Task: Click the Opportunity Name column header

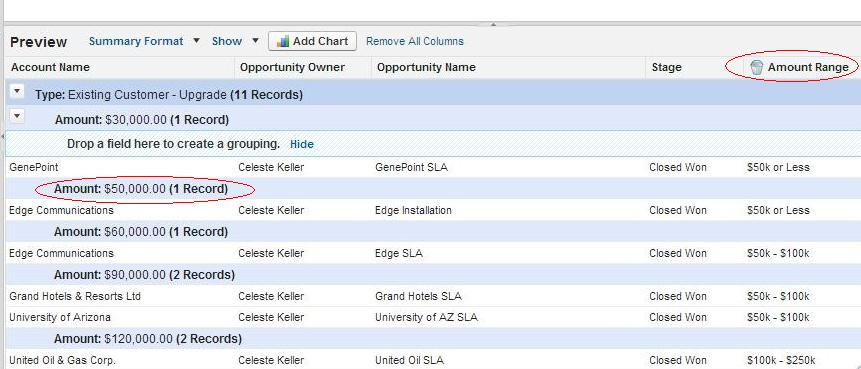Action: tap(426, 68)
